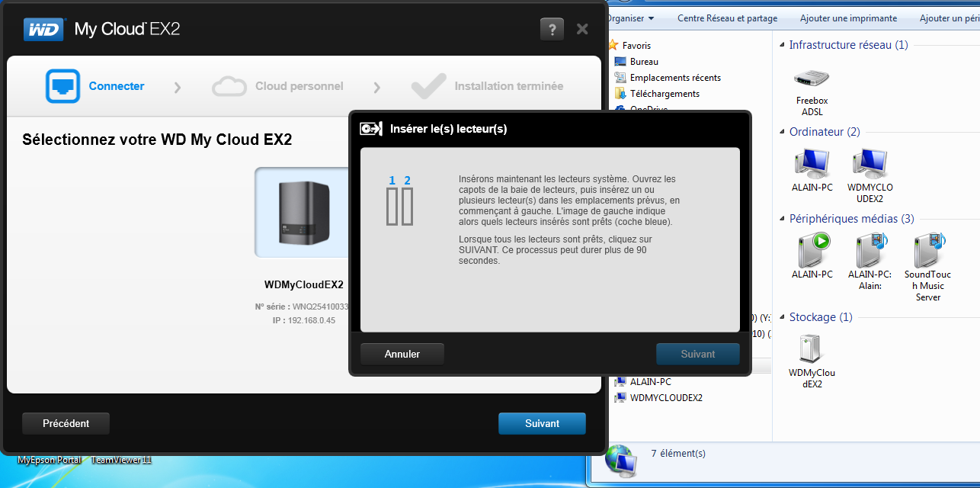The height and width of the screenshot is (488, 980).
Task: Click the MyEpson Portal desktop label
Action: (x=50, y=460)
